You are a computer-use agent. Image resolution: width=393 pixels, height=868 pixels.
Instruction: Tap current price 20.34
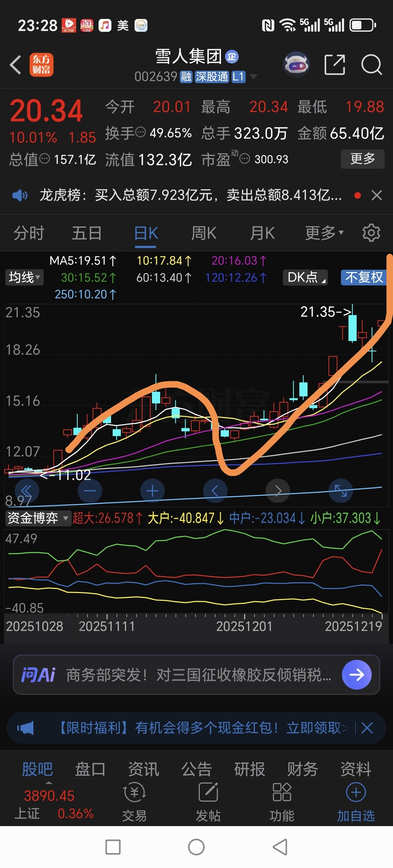tap(46, 111)
